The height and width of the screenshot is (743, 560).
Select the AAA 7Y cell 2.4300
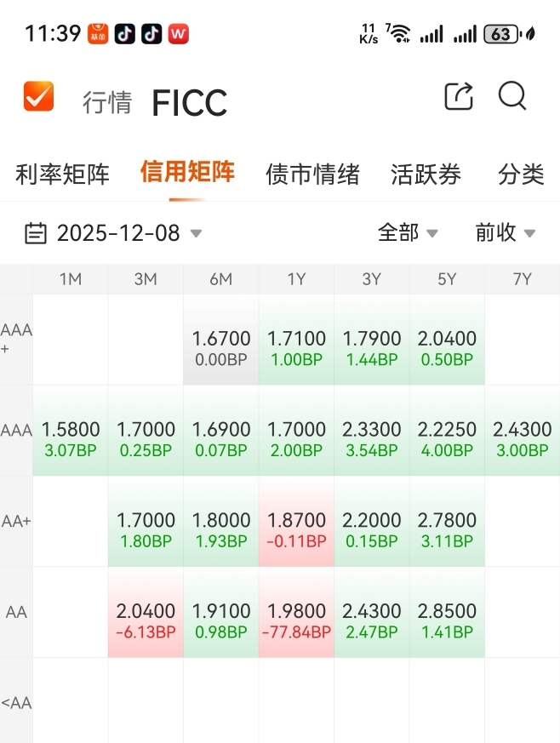click(x=522, y=431)
